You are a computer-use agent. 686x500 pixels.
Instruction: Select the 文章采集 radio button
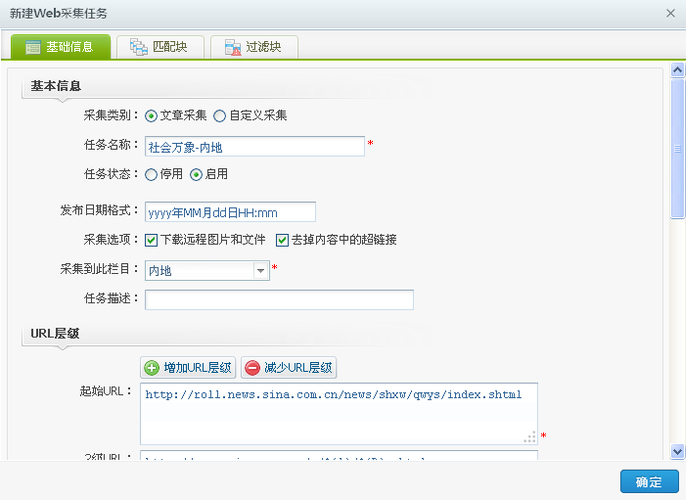point(151,115)
